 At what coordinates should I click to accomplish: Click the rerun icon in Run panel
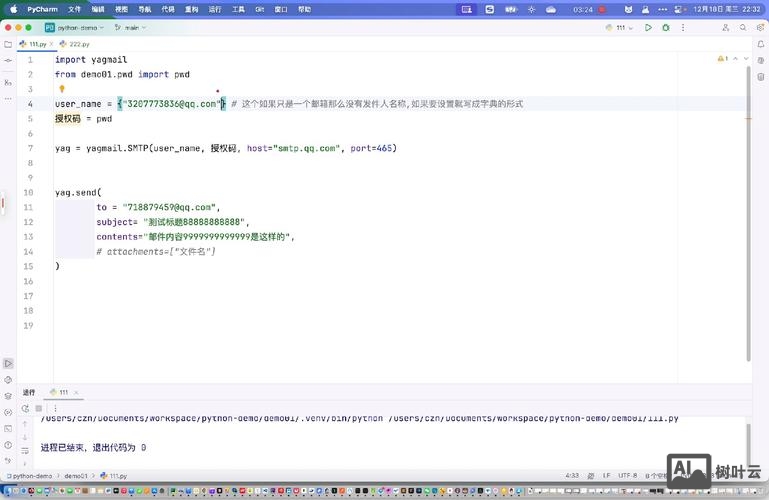26,409
